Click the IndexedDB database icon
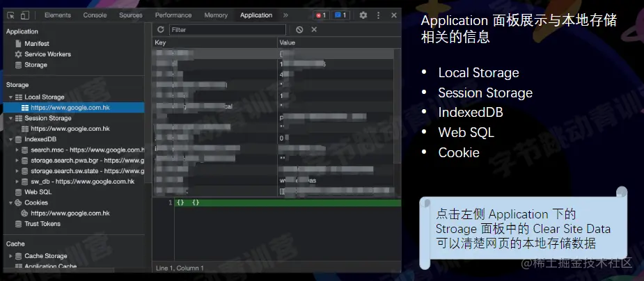The height and width of the screenshot is (281, 644). (x=19, y=140)
